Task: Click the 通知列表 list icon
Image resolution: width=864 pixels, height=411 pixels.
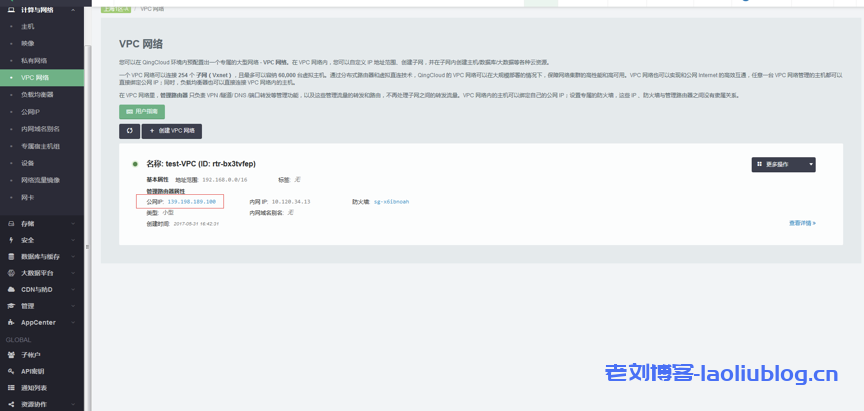Action: [11, 387]
